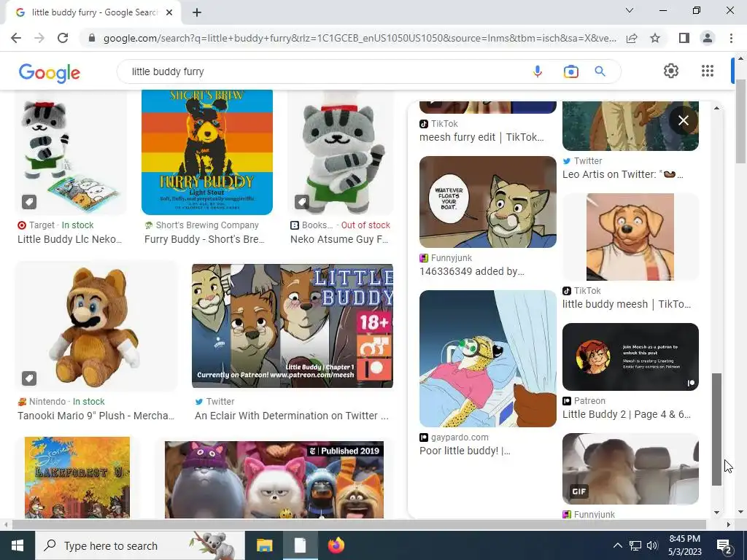Click the Tanooki Mario plush thumbnail
The width and height of the screenshot is (747, 560).
pyautogui.click(x=96, y=326)
